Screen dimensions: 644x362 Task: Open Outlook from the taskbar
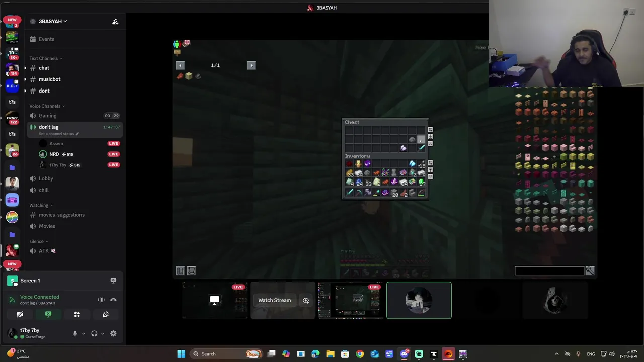(x=375, y=354)
